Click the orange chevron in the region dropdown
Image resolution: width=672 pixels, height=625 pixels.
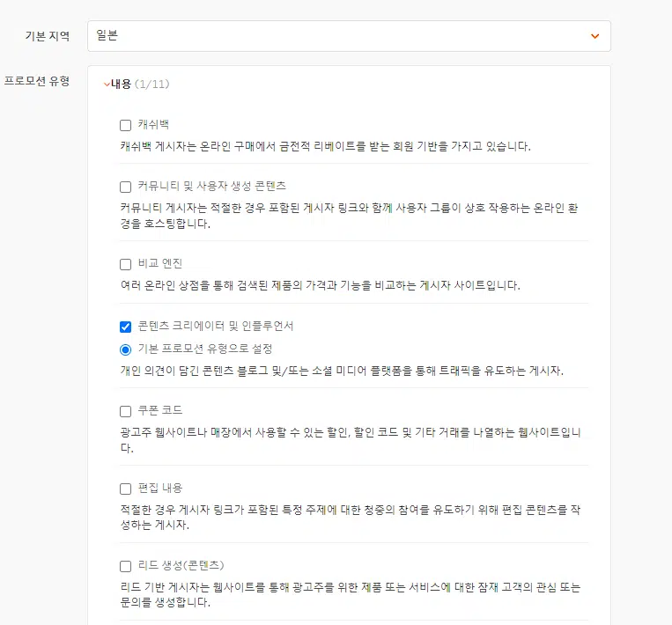coord(594,36)
